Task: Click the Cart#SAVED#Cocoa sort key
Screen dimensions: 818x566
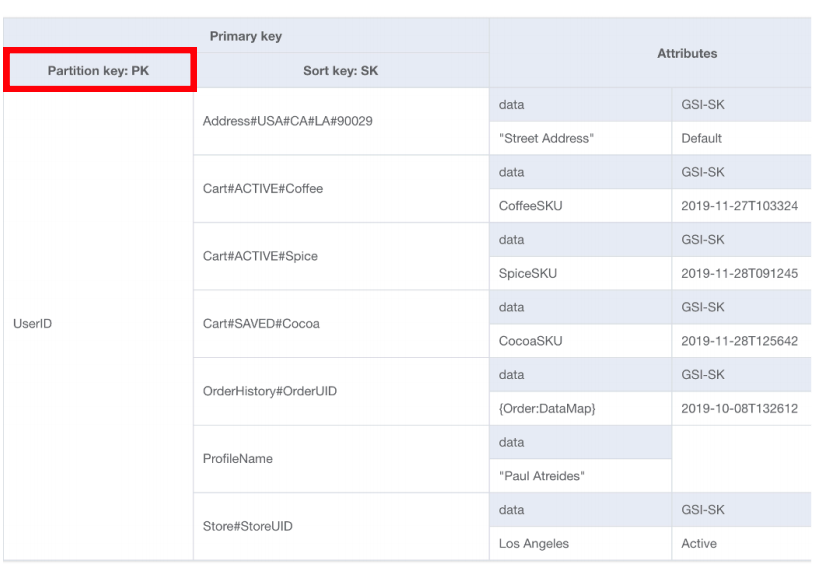Action: (x=261, y=324)
